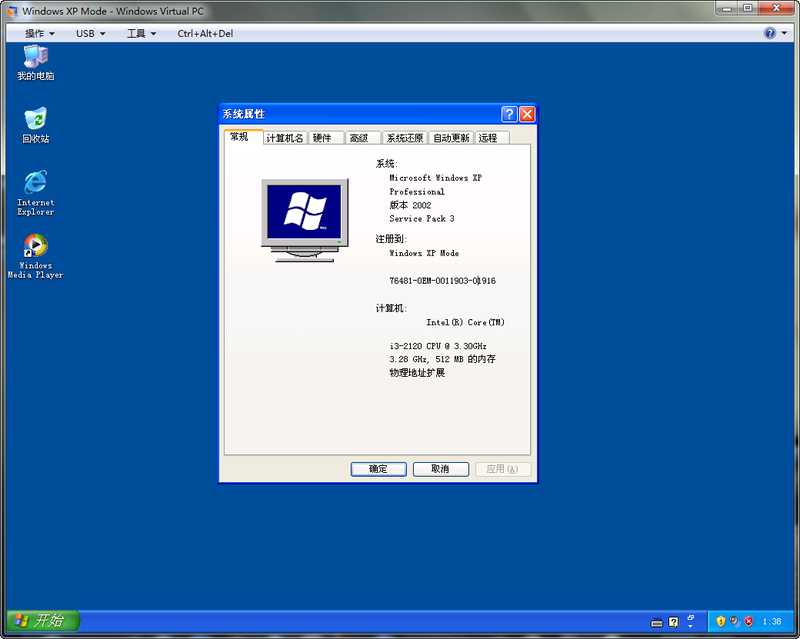Click the 取消 button
Viewport: 800px width, 639px height.
coord(440,469)
